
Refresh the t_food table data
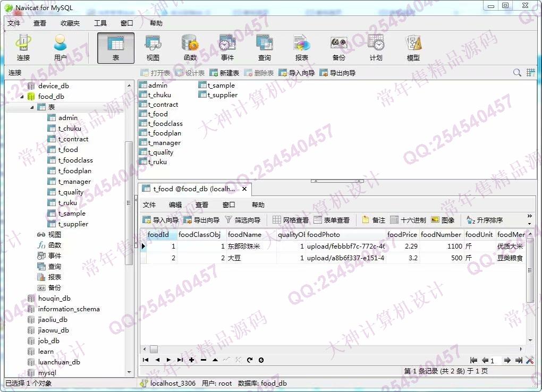coord(250,360)
